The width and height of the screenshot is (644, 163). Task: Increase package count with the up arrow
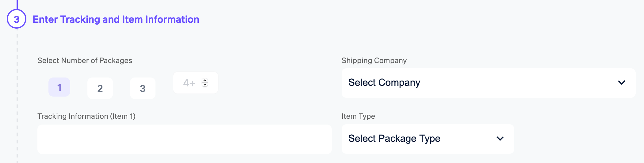205,81
